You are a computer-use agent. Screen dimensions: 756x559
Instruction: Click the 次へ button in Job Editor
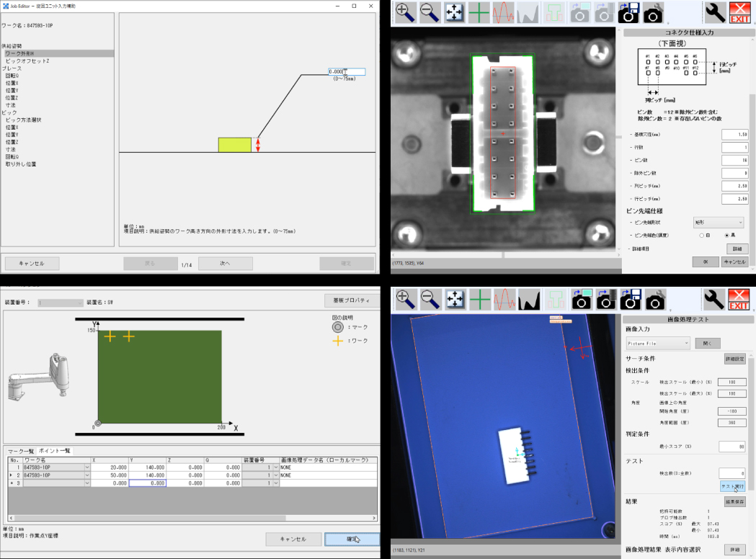[x=225, y=264]
